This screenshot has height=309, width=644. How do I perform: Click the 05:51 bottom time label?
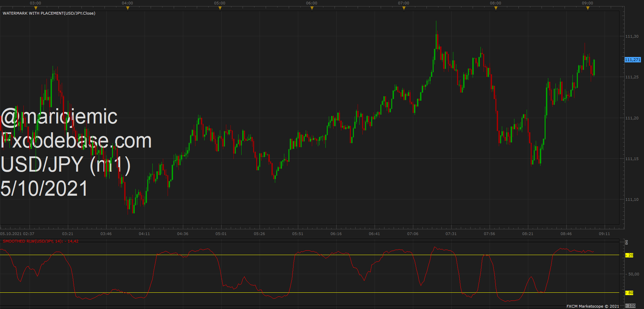click(298, 234)
